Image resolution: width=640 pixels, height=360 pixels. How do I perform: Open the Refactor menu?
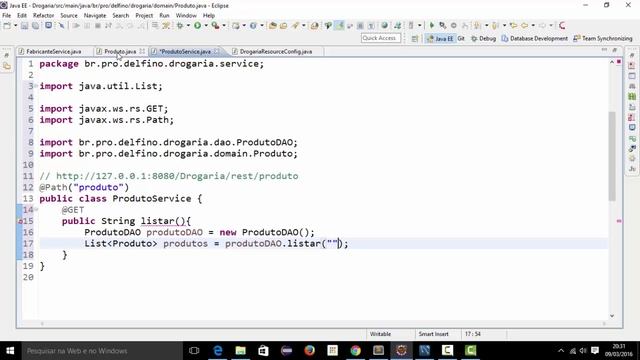[x=43, y=16]
